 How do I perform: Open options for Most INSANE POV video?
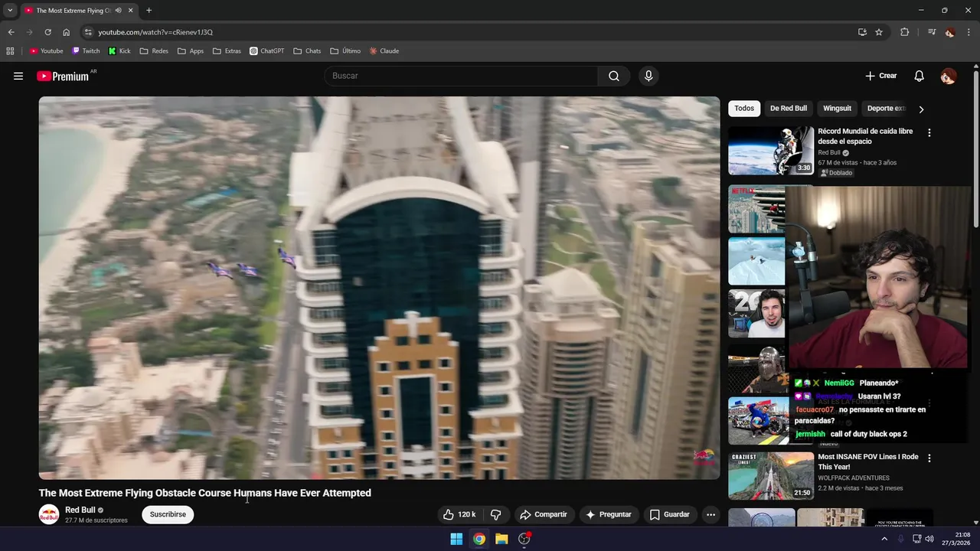[x=929, y=458]
